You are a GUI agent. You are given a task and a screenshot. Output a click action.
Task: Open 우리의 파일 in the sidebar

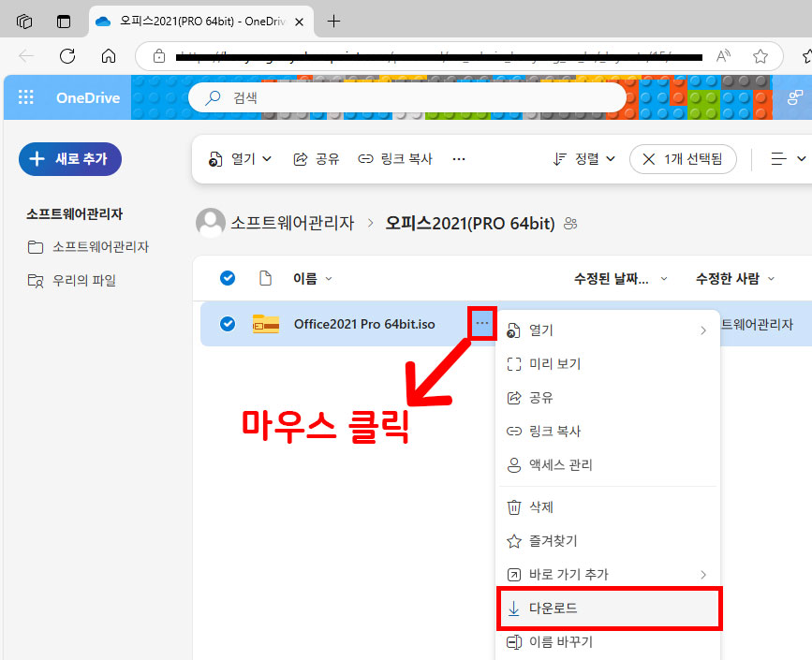84,280
